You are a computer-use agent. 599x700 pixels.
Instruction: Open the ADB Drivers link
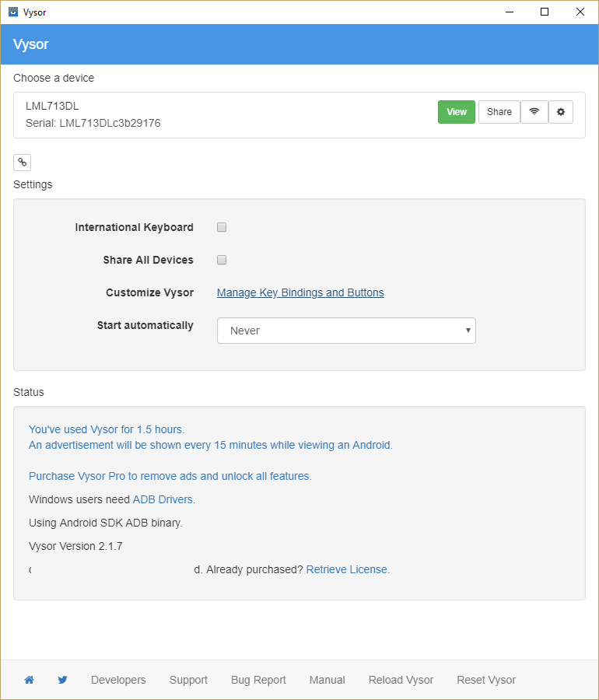(163, 499)
